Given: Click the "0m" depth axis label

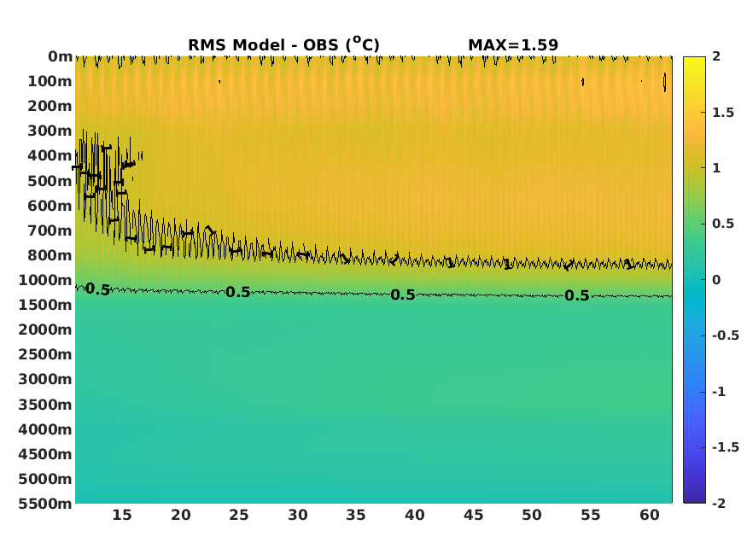Looking at the screenshot, I should coord(60,56).
